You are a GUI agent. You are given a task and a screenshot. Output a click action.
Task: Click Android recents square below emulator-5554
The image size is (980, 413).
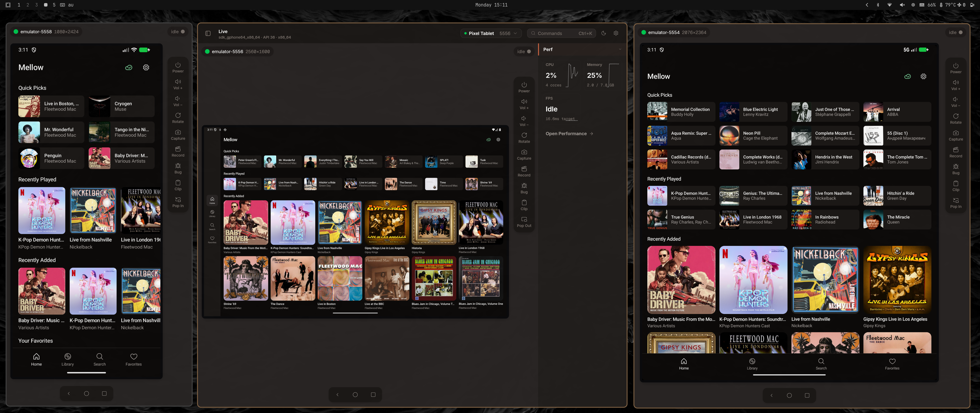click(807, 395)
